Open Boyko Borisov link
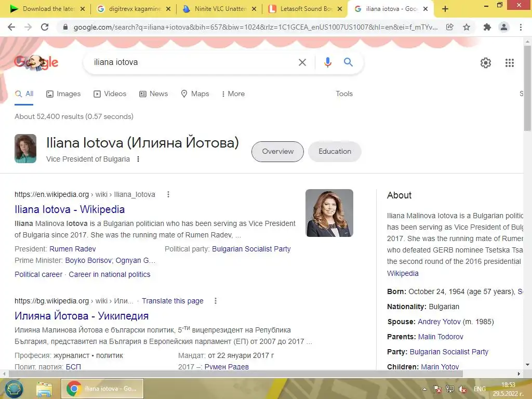This screenshot has width=532, height=399. coord(88,261)
